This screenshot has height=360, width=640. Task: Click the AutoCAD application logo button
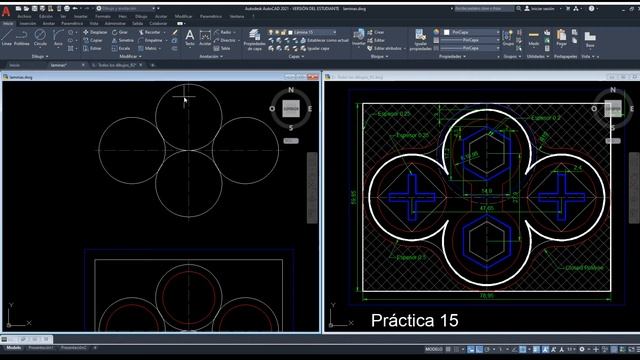click(x=6, y=11)
